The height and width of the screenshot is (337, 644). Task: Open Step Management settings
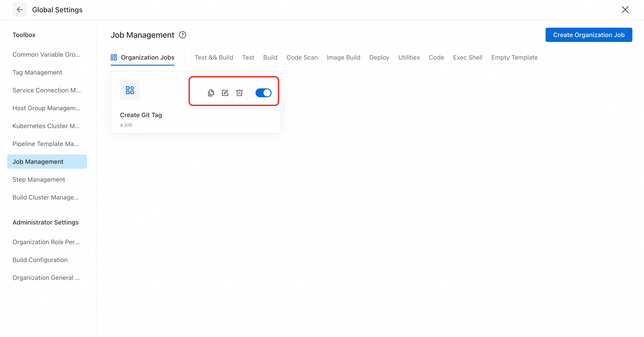coord(39,179)
